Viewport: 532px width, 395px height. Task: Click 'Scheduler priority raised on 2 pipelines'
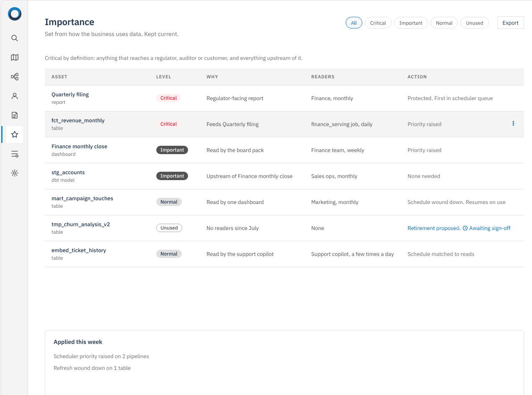(x=101, y=356)
